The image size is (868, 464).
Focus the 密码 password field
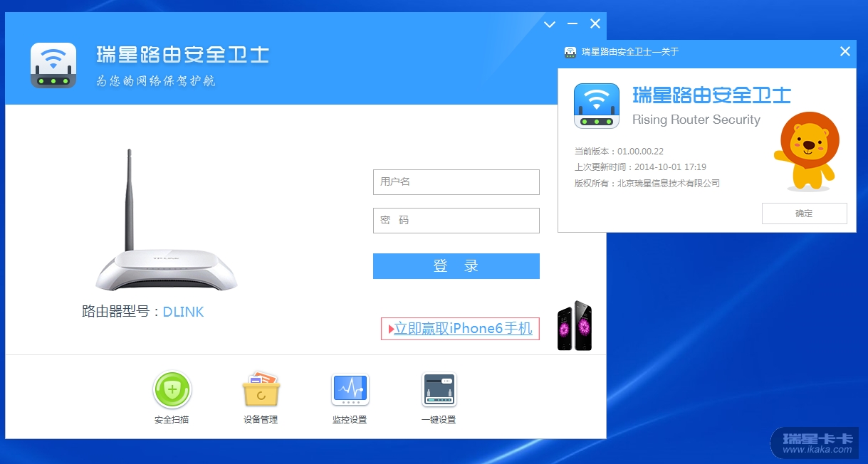click(x=456, y=221)
